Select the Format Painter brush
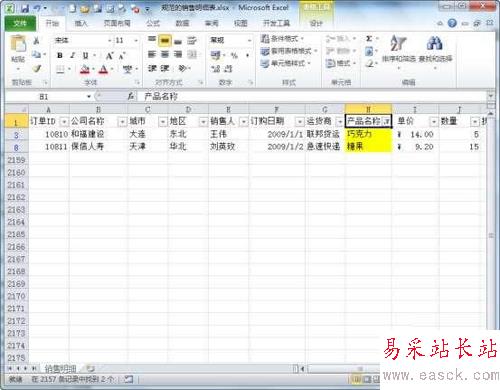The height and width of the screenshot is (390, 500). (x=37, y=69)
